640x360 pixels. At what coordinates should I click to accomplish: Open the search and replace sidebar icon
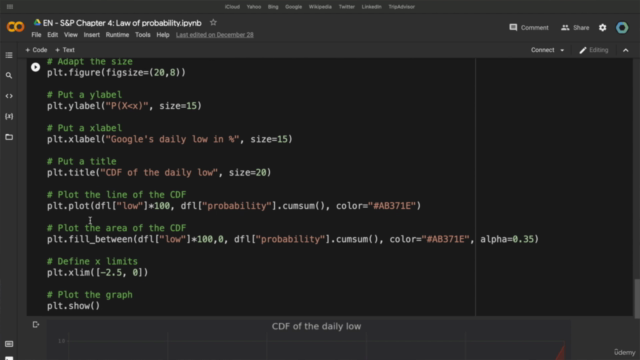(9, 76)
